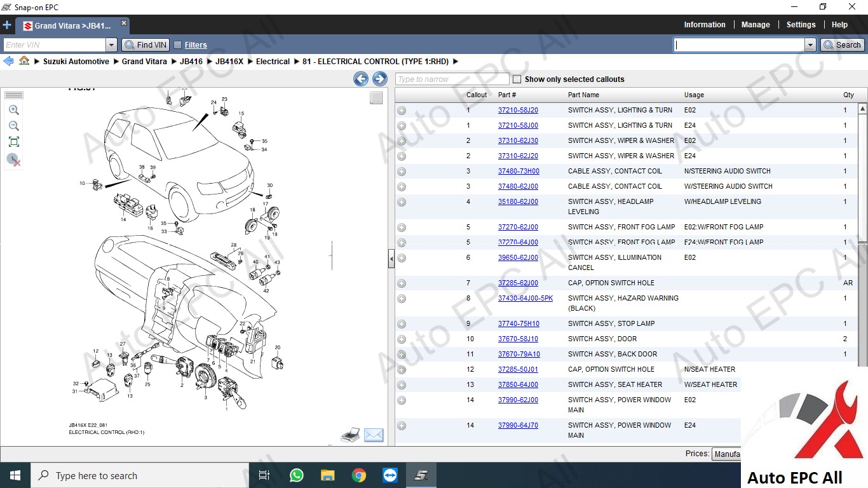The height and width of the screenshot is (488, 868).
Task: Expand the arrow after 81 - ELECTRICAL CONTROL
Action: pyautogui.click(x=455, y=62)
